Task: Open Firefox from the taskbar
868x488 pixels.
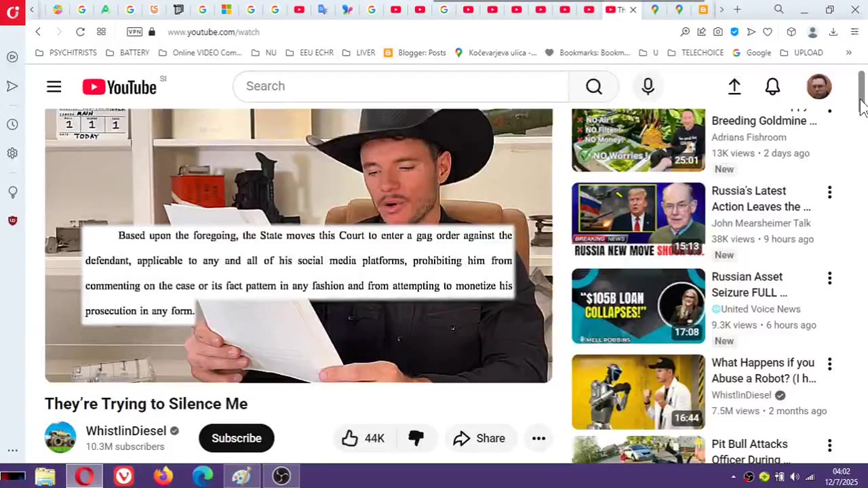Action: tap(163, 477)
